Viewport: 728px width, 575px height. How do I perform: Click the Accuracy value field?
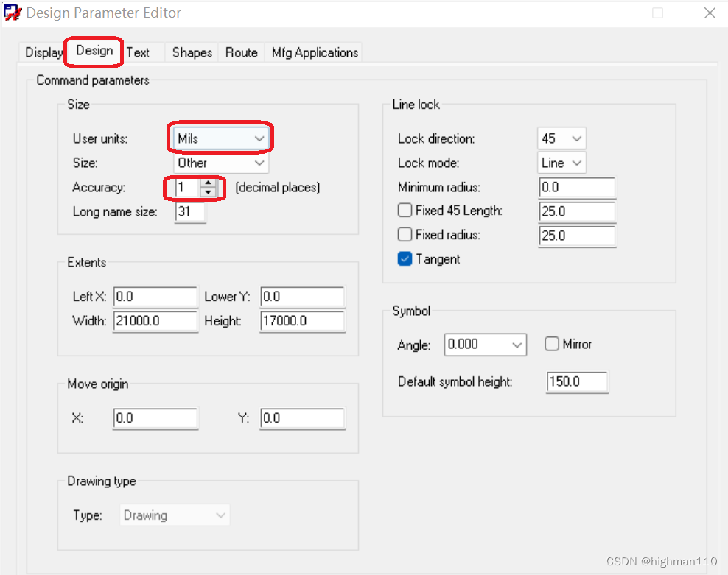[x=188, y=188]
